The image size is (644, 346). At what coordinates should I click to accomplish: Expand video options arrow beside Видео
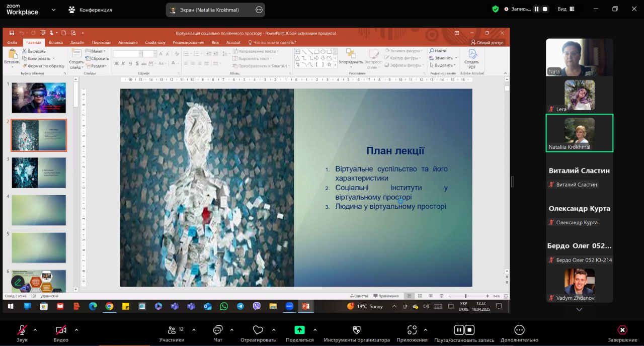tap(76, 330)
